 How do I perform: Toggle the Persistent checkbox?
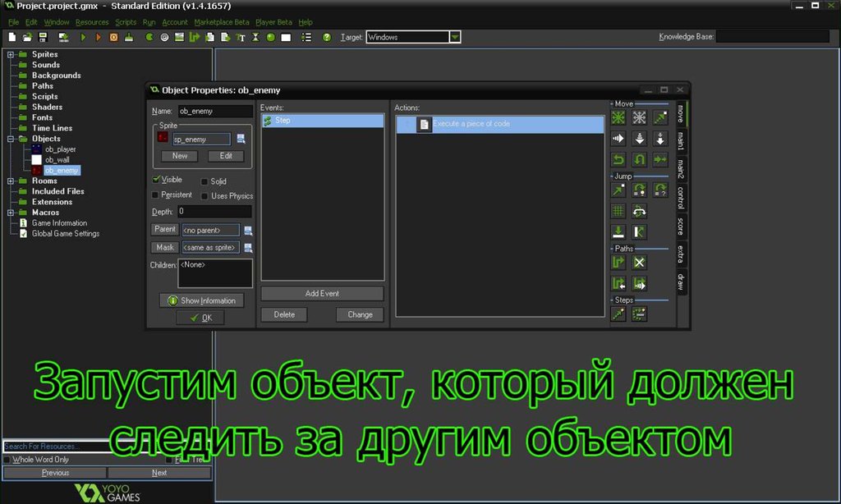pyautogui.click(x=156, y=195)
